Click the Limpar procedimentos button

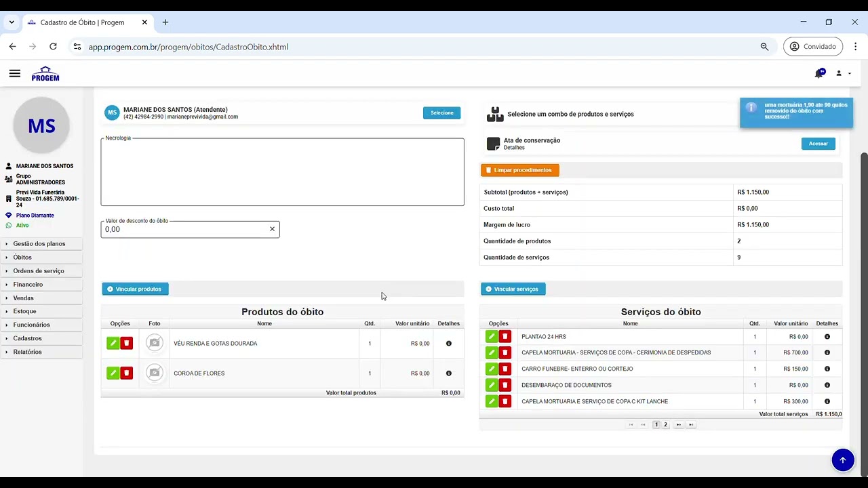pyautogui.click(x=520, y=170)
